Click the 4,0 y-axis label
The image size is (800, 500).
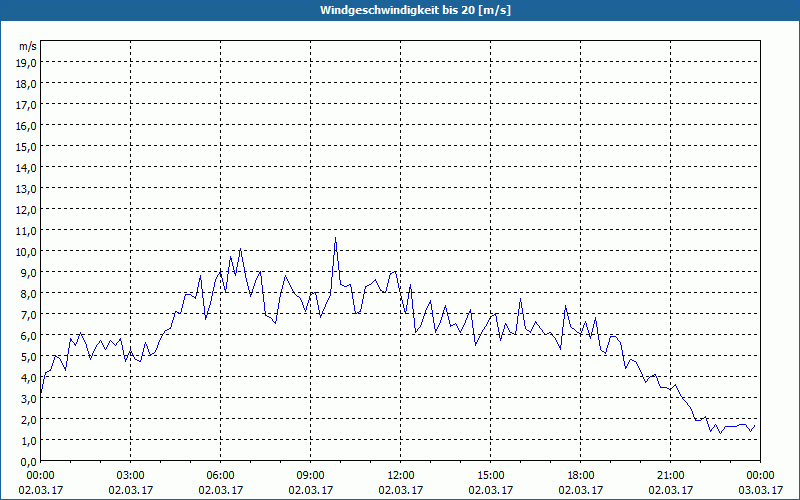tap(29, 378)
